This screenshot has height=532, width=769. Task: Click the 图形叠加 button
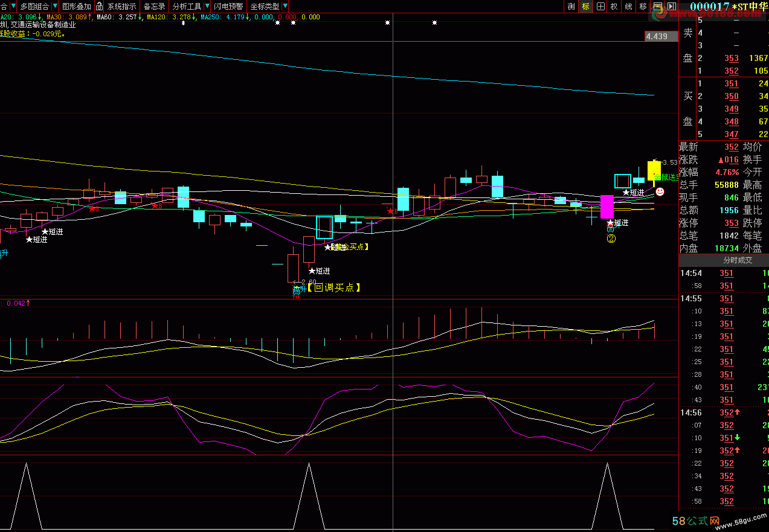pyautogui.click(x=76, y=6)
